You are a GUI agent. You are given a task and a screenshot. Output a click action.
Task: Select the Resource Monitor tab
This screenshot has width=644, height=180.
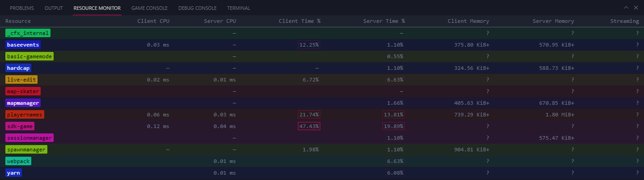(x=97, y=8)
